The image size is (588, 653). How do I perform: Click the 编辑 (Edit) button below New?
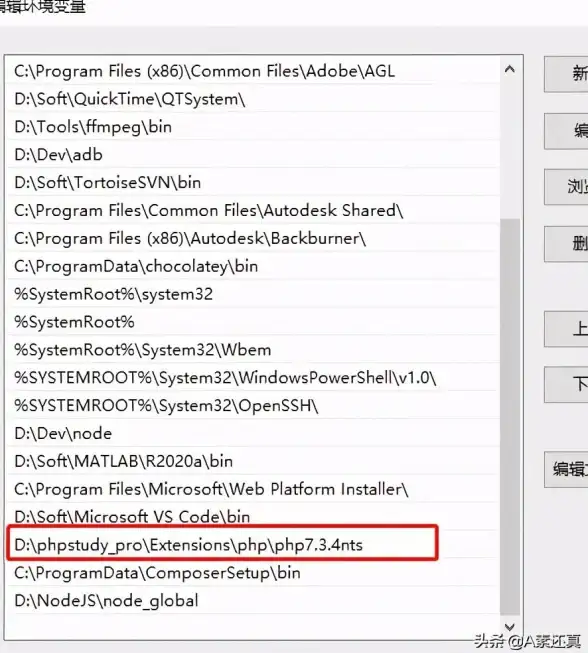(566, 131)
